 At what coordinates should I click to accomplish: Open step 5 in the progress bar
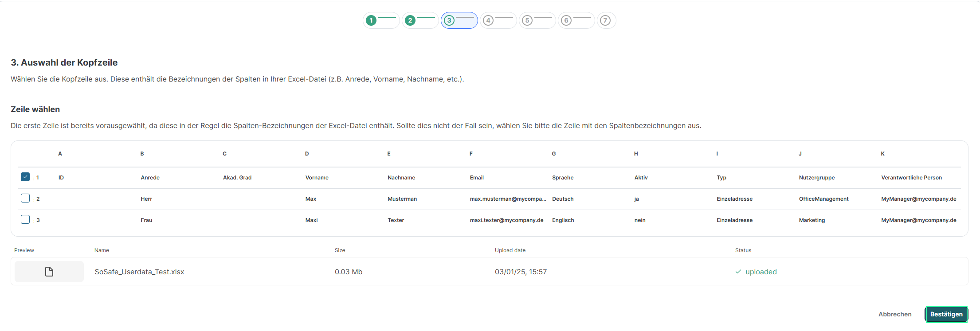527,20
